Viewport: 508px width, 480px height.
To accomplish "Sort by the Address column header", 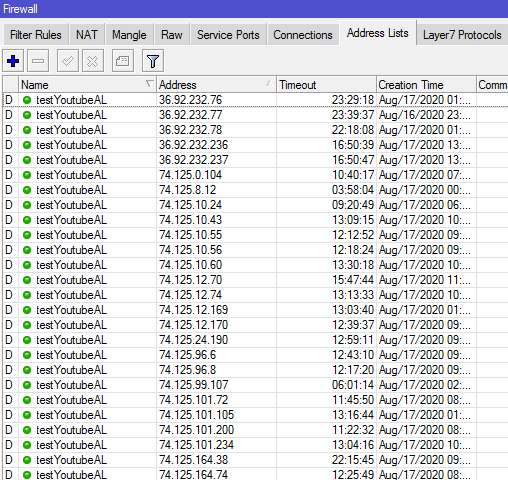I will tap(216, 85).
